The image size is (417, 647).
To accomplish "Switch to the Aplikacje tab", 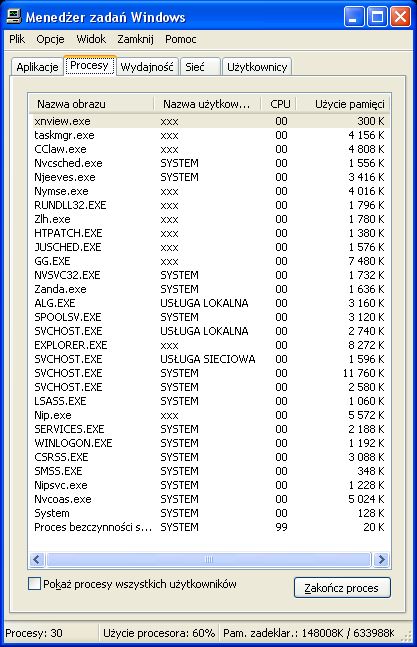I will coord(37,67).
